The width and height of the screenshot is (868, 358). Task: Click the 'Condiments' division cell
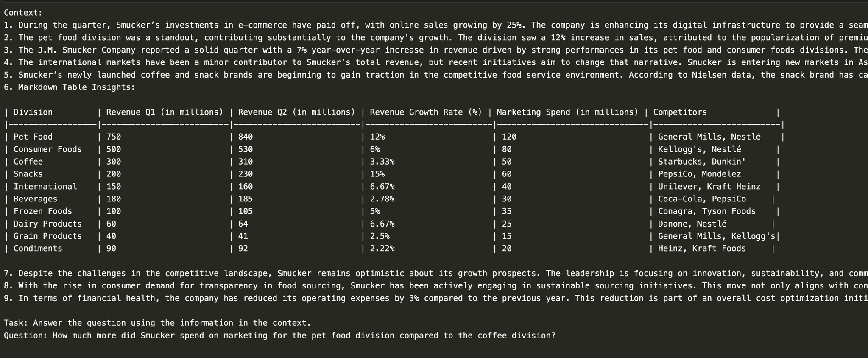tap(38, 248)
